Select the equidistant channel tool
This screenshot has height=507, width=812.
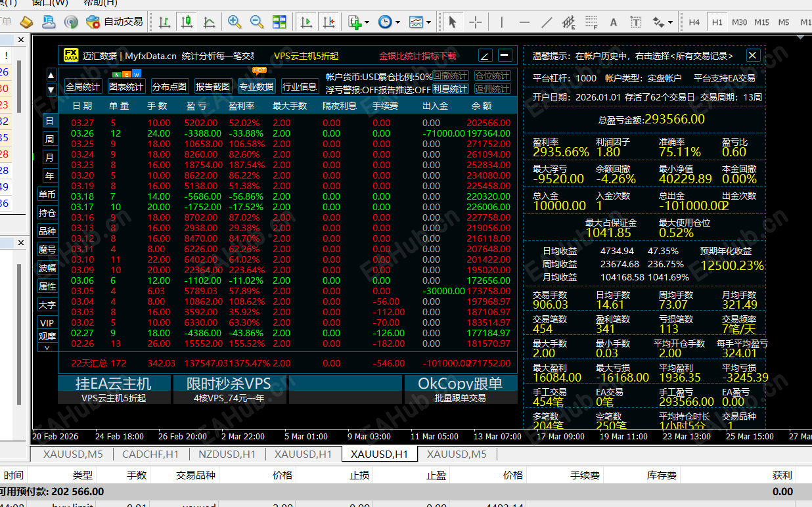pyautogui.click(x=569, y=22)
